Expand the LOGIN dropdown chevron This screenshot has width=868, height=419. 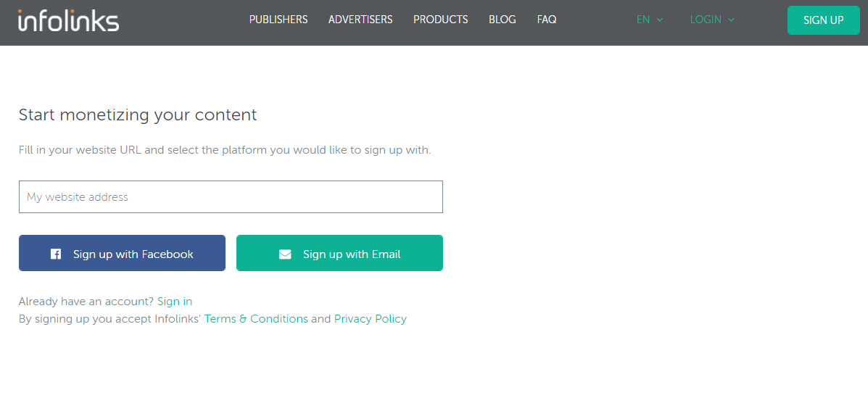point(731,20)
